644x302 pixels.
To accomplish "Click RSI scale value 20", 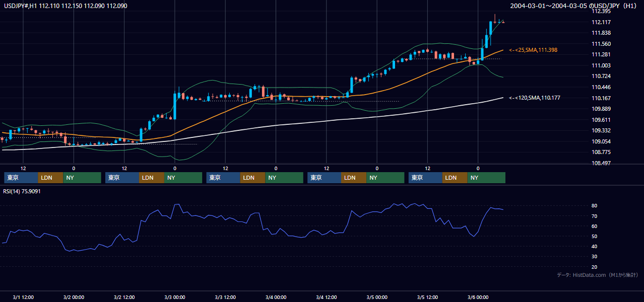I will point(595,267).
